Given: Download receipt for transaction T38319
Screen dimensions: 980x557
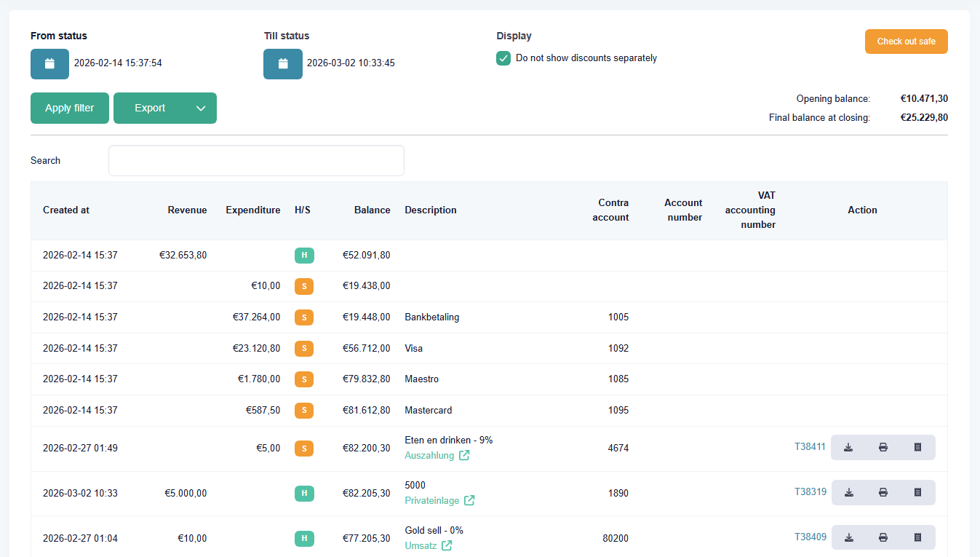Looking at the screenshot, I should click(848, 492).
